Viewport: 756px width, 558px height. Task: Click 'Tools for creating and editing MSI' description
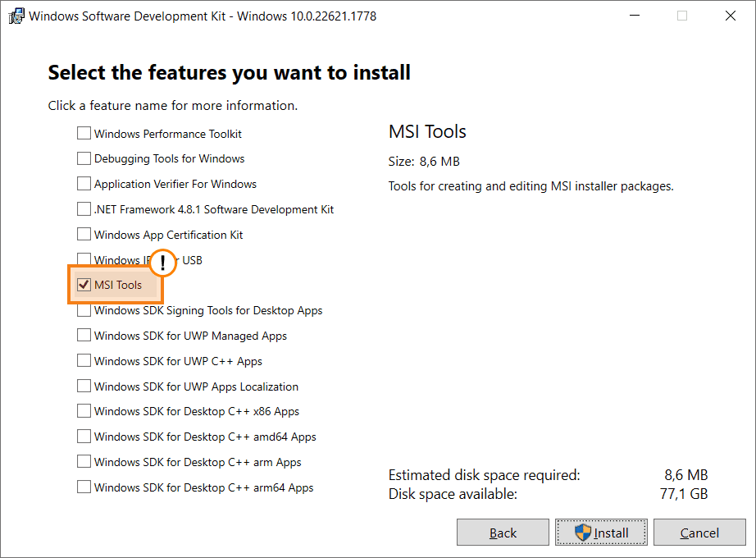(x=531, y=186)
